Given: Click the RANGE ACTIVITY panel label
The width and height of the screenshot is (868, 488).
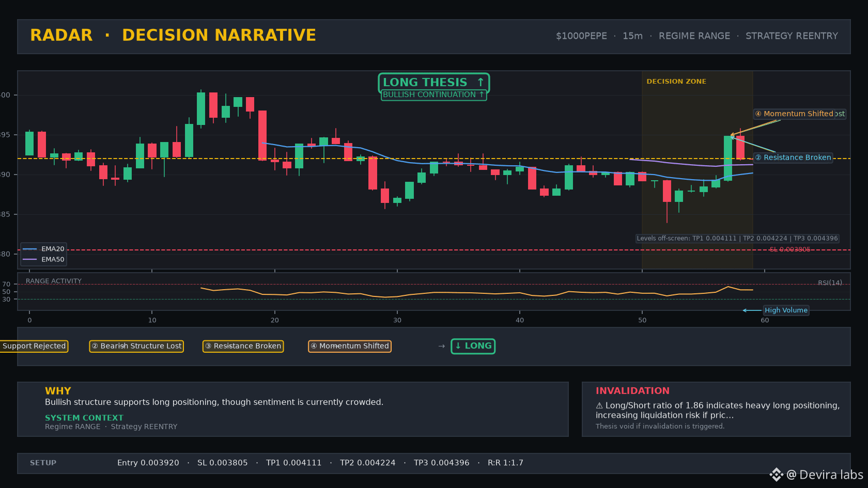Looking at the screenshot, I should click(x=54, y=281).
